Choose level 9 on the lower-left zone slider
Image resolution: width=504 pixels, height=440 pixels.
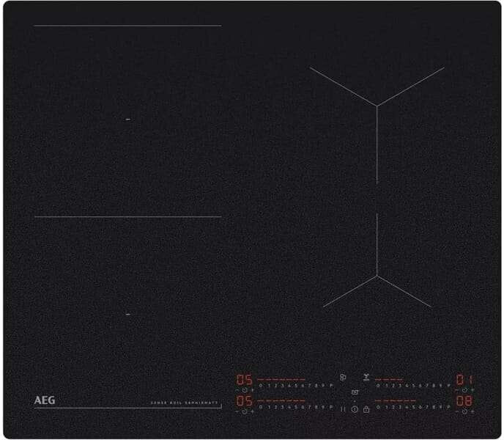(322, 406)
